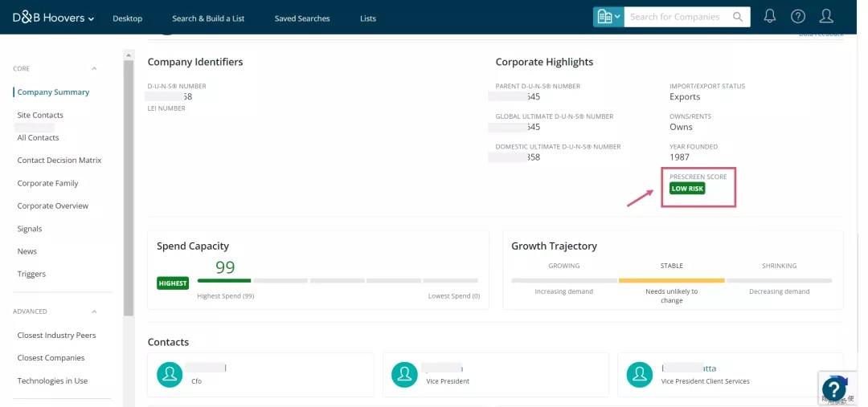The height and width of the screenshot is (407, 868).
Task: Open the help question mark icon
Action: click(x=797, y=17)
